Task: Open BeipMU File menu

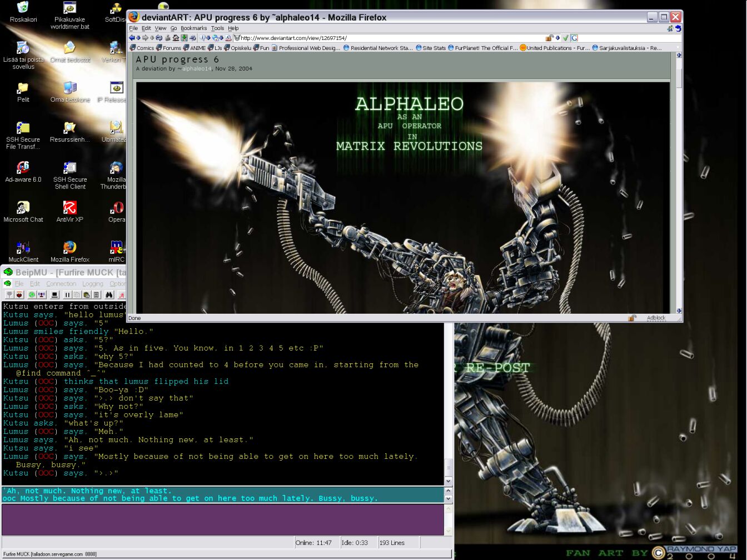Action: click(x=19, y=283)
